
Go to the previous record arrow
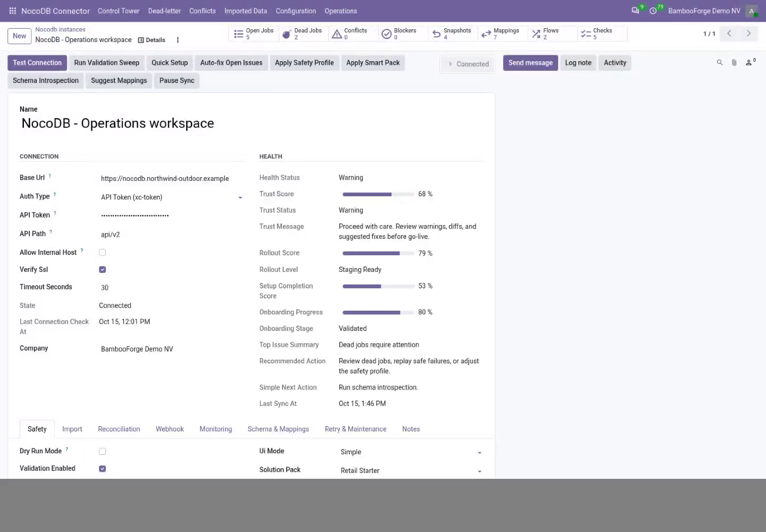tap(729, 34)
